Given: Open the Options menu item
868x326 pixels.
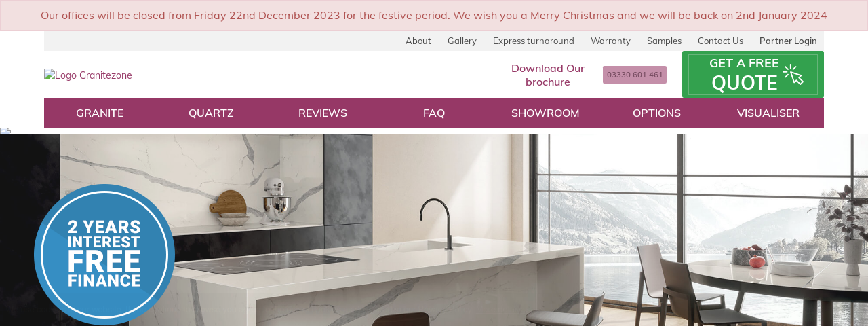Looking at the screenshot, I should 656,113.
